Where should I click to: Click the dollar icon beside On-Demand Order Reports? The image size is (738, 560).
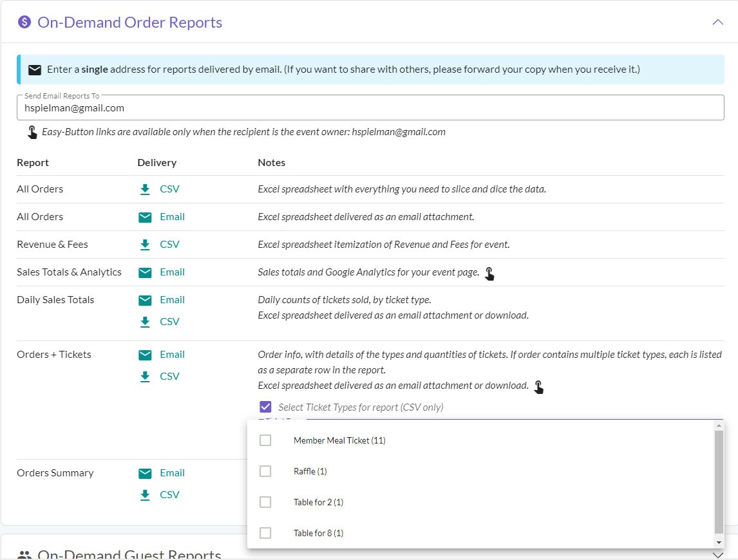24,22
